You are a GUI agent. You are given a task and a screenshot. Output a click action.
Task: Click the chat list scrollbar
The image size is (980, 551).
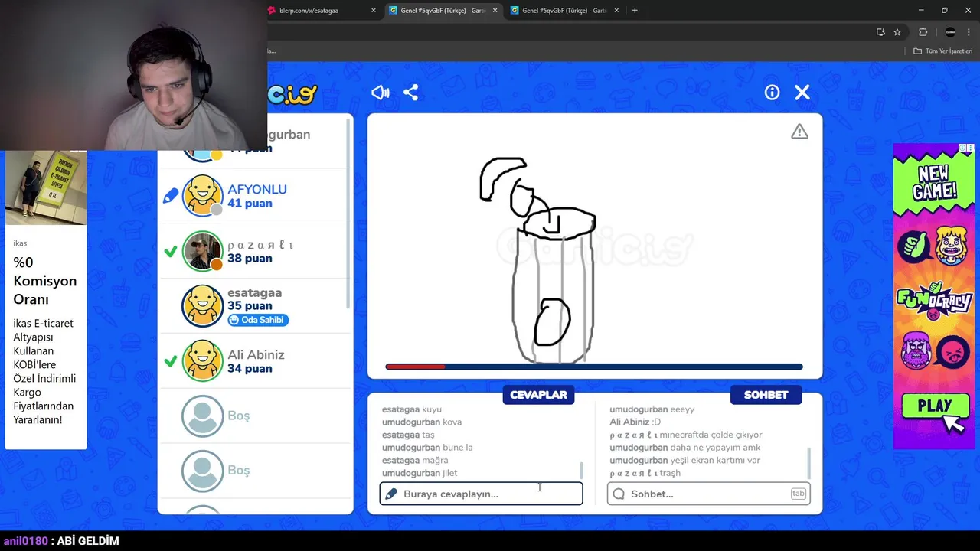(x=808, y=463)
